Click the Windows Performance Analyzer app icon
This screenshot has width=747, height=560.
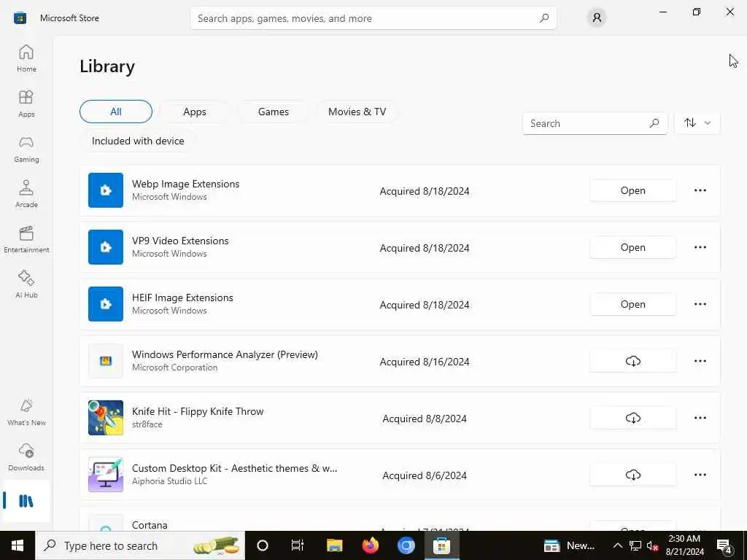tap(106, 361)
